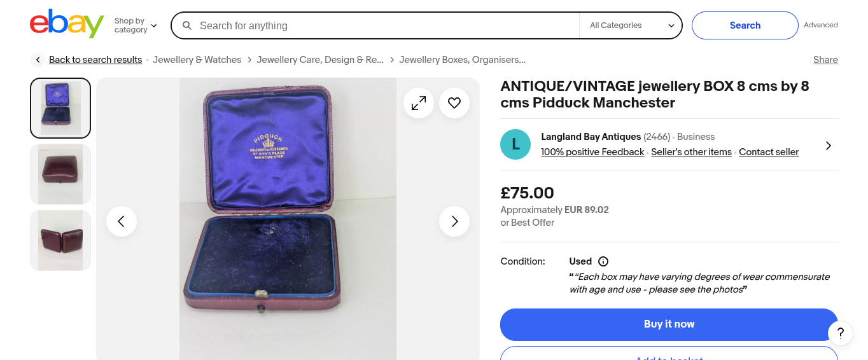The image size is (868, 360).
Task: Click the back arrow before search results
Action: [x=38, y=60]
